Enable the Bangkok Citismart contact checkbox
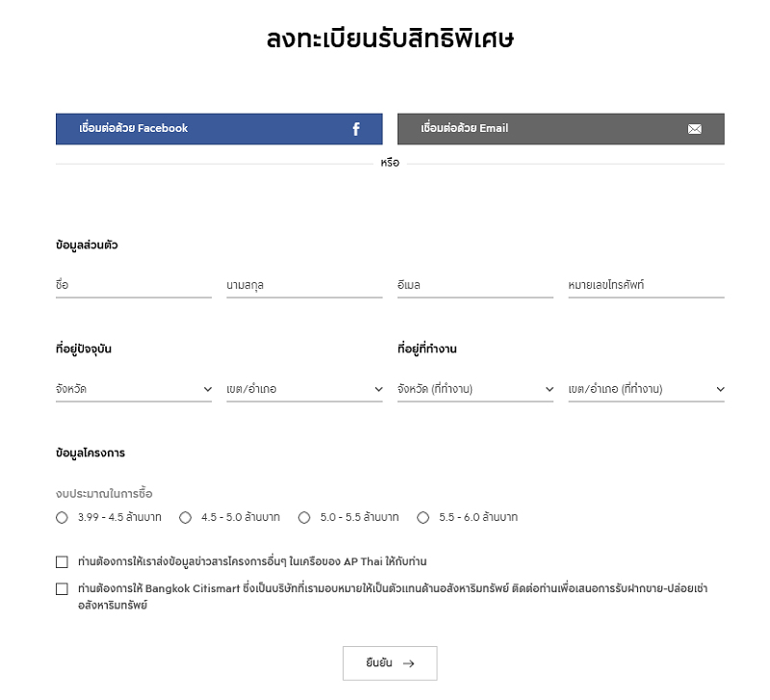The image size is (770, 700). pyautogui.click(x=62, y=589)
